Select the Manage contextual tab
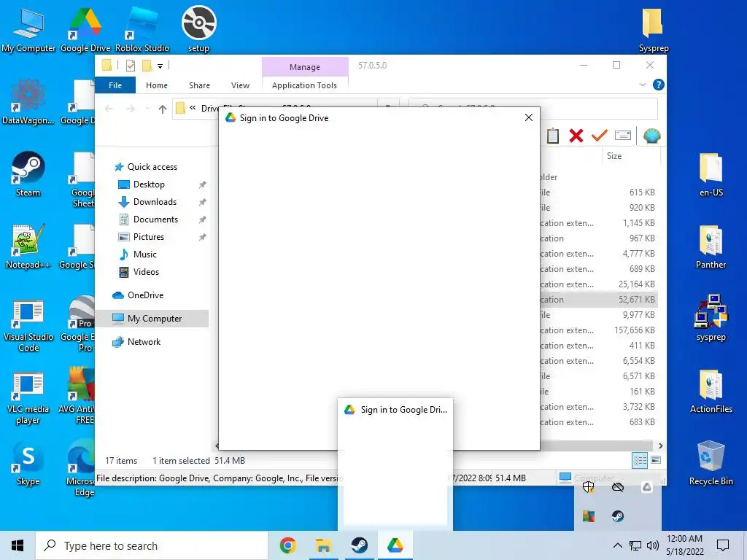 305,66
